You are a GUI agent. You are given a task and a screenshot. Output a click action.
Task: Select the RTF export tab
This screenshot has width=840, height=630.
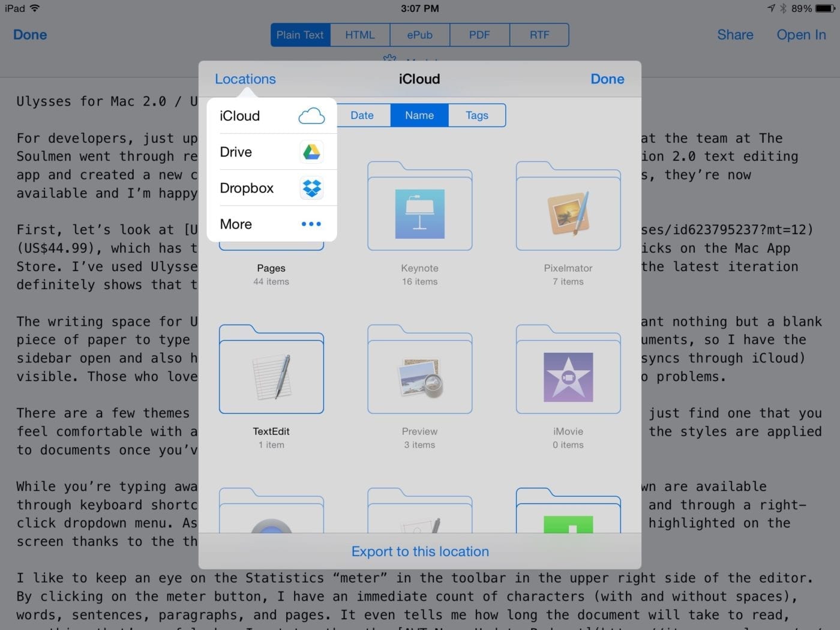(539, 35)
